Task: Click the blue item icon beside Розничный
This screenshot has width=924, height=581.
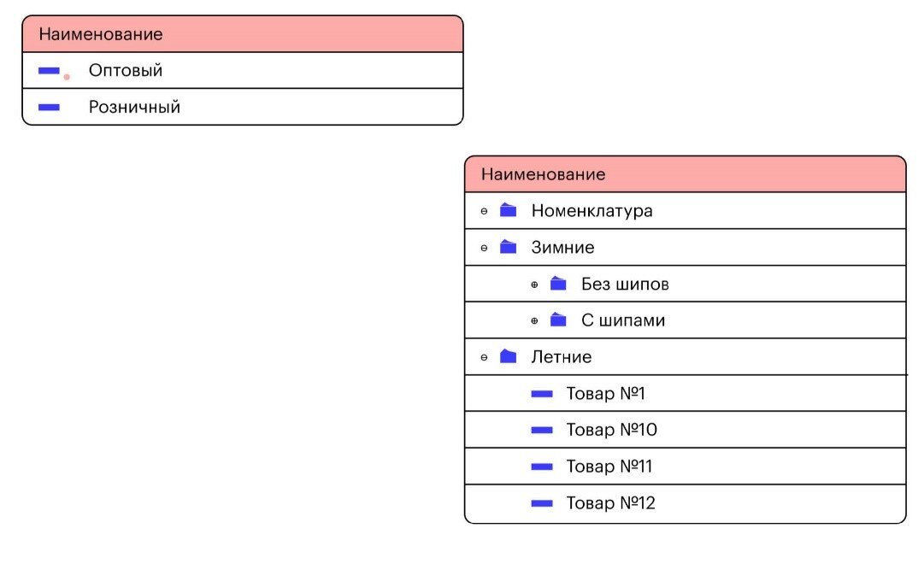Action: 49,108
